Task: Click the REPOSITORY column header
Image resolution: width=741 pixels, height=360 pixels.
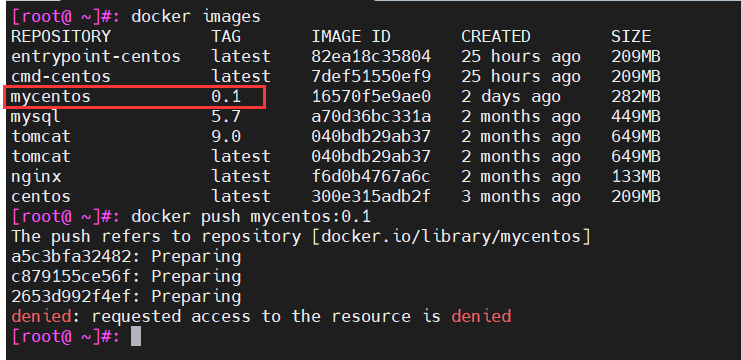Action: click(x=61, y=36)
